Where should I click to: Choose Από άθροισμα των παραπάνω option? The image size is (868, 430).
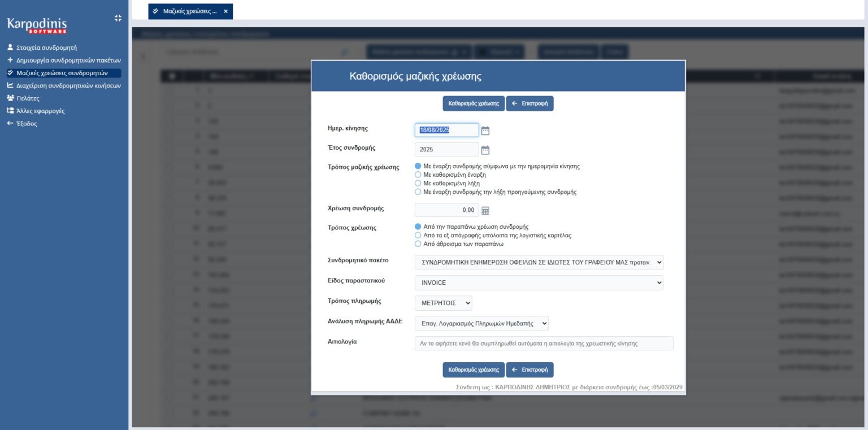[x=418, y=244]
